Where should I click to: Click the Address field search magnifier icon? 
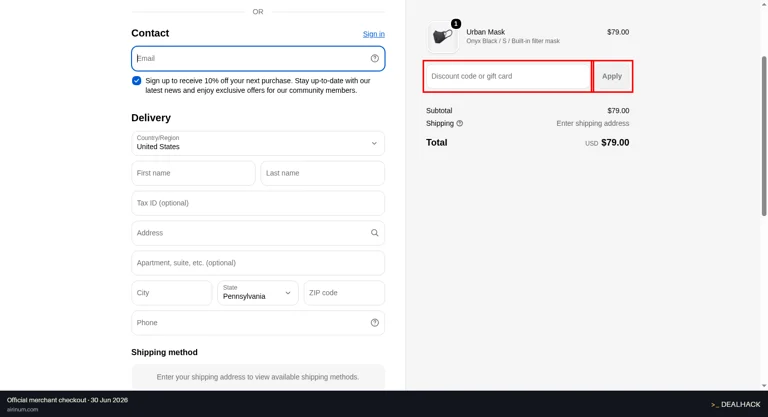(375, 233)
